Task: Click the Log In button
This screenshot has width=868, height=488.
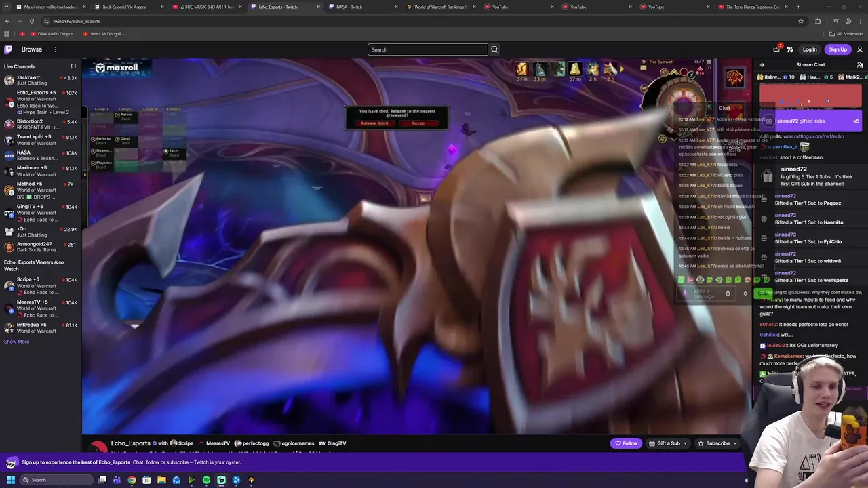Action: (x=810, y=49)
